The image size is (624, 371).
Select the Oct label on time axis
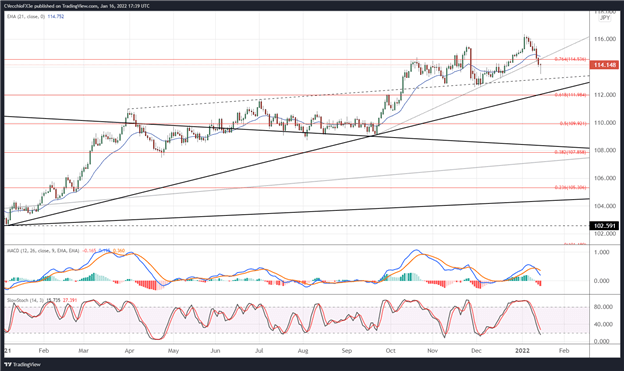[391, 351]
